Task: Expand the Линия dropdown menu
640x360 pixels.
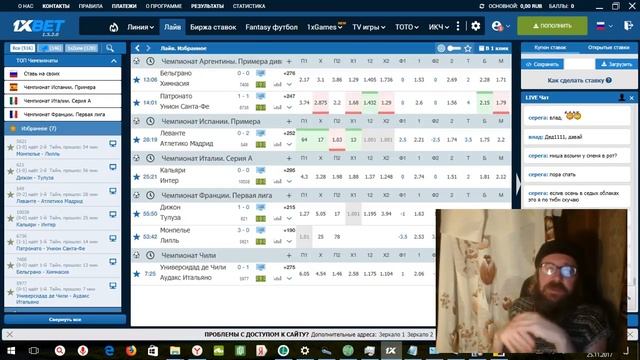Action: (140, 27)
